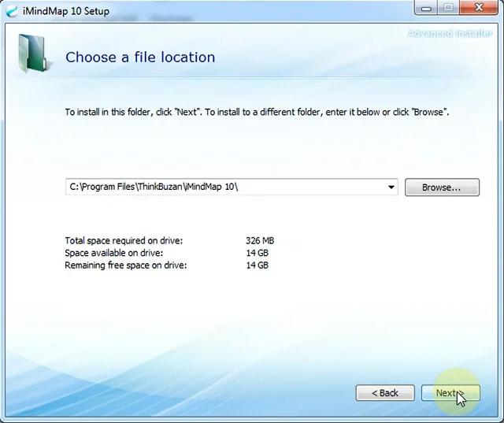Click 'Space available on drive:' label
The height and width of the screenshot is (423, 504).
tap(113, 253)
